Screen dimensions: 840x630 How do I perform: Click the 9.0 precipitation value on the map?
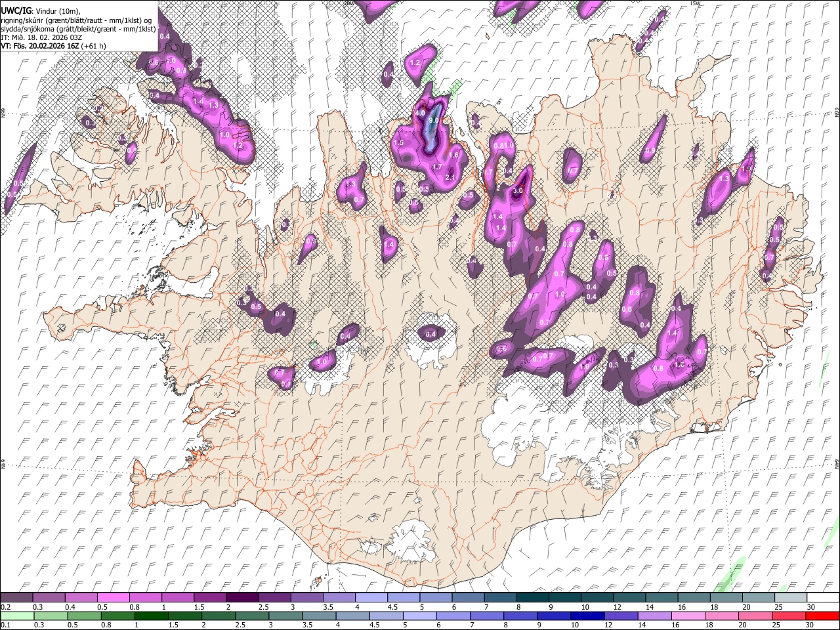click(x=434, y=121)
